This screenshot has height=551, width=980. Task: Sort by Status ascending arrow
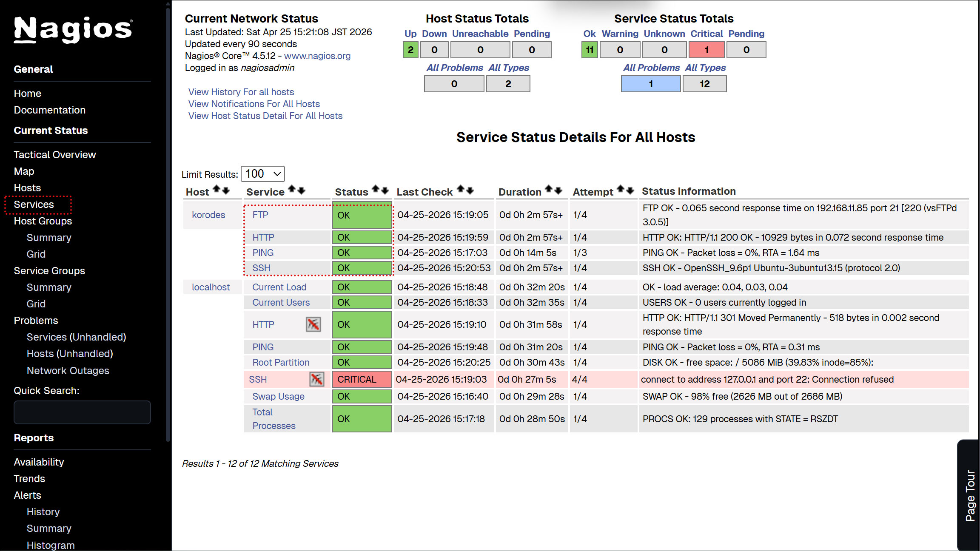(x=375, y=189)
